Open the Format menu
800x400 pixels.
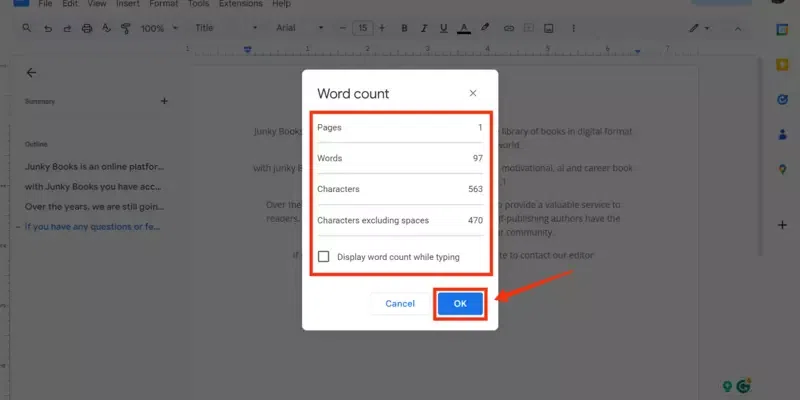(163, 4)
